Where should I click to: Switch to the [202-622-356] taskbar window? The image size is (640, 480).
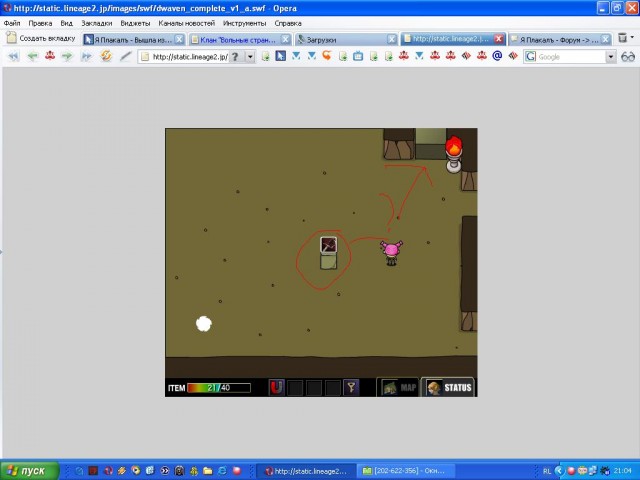tap(406, 471)
